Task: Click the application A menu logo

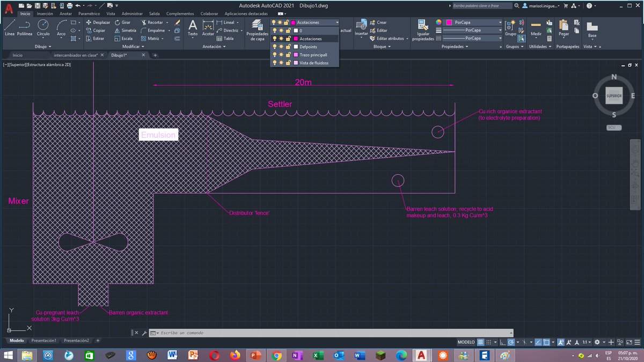Action: (9, 8)
